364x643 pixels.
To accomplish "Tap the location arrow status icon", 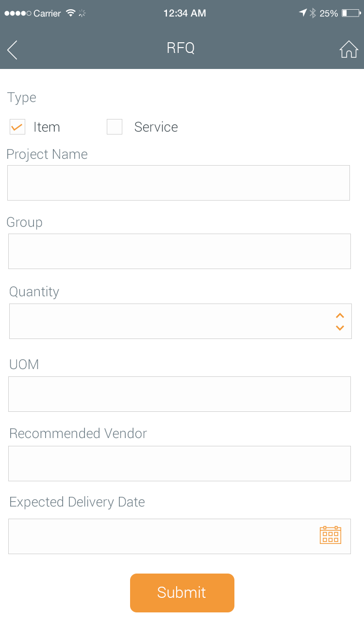I will [303, 13].
